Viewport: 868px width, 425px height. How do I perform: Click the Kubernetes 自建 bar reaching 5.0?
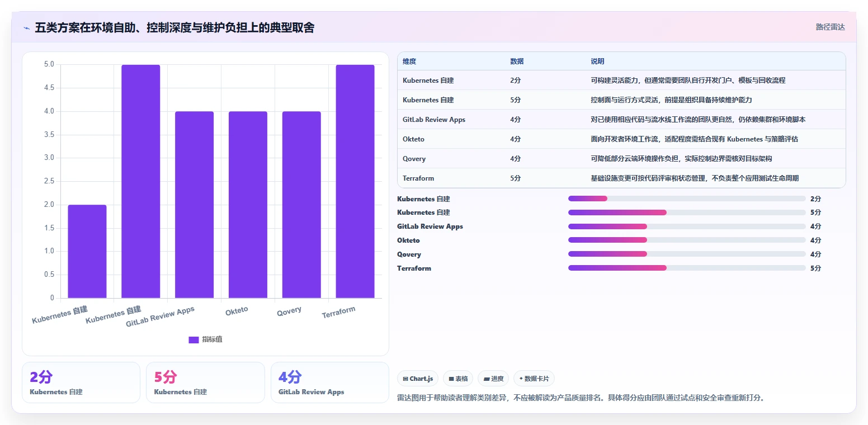(x=140, y=181)
